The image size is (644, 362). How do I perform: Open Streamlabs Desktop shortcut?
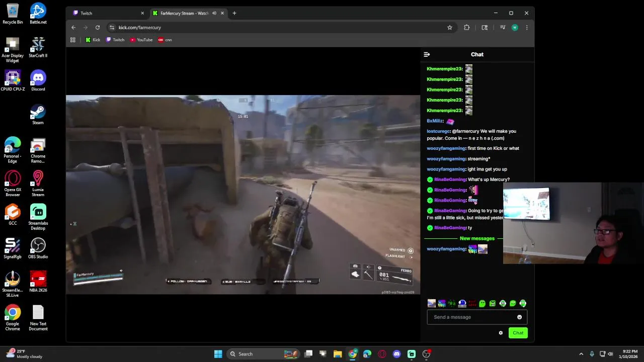click(x=38, y=217)
